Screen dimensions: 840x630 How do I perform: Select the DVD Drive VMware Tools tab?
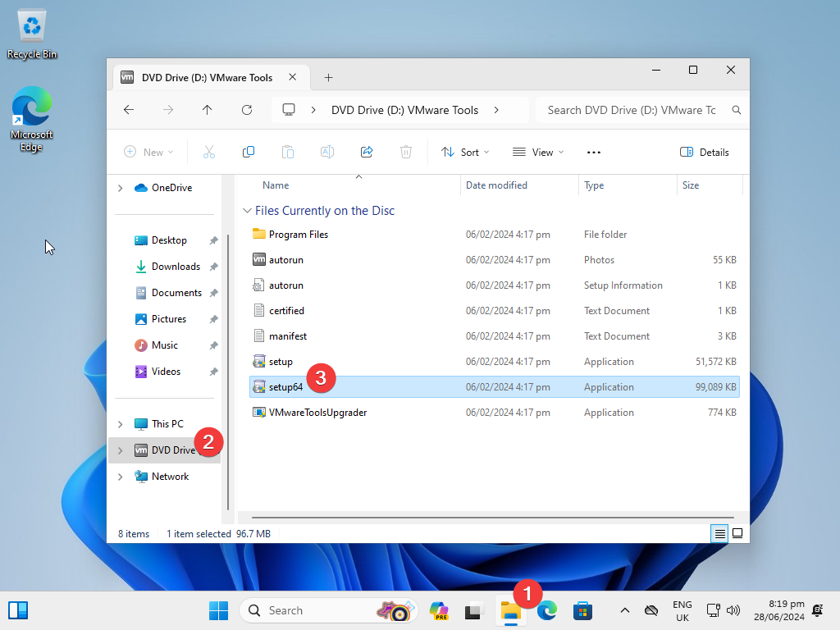pos(205,76)
